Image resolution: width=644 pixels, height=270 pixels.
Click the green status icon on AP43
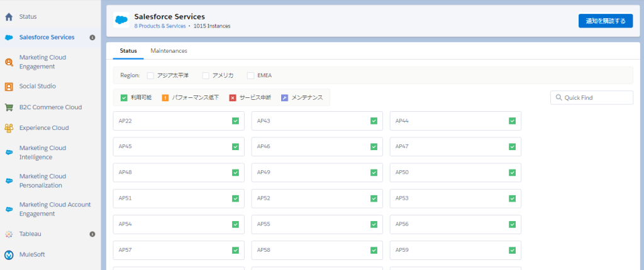coord(374,121)
